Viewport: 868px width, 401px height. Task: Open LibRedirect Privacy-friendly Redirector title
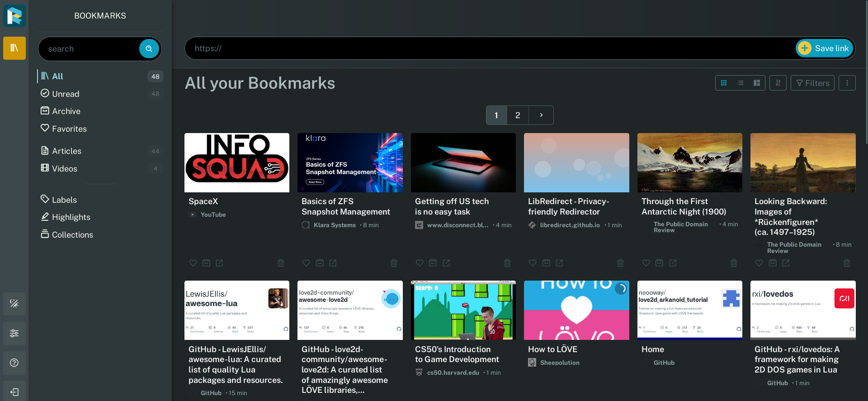coord(569,206)
